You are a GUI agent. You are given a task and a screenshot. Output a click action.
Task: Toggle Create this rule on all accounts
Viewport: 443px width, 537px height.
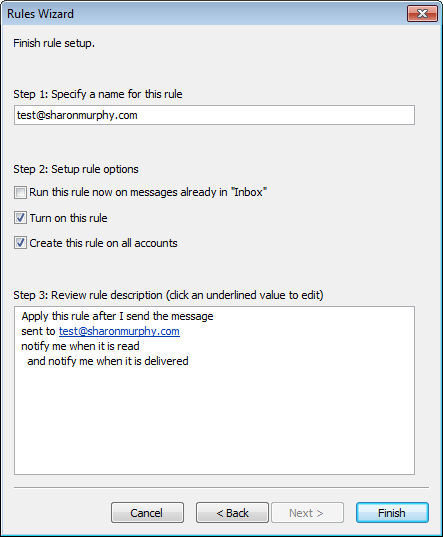click(20, 242)
